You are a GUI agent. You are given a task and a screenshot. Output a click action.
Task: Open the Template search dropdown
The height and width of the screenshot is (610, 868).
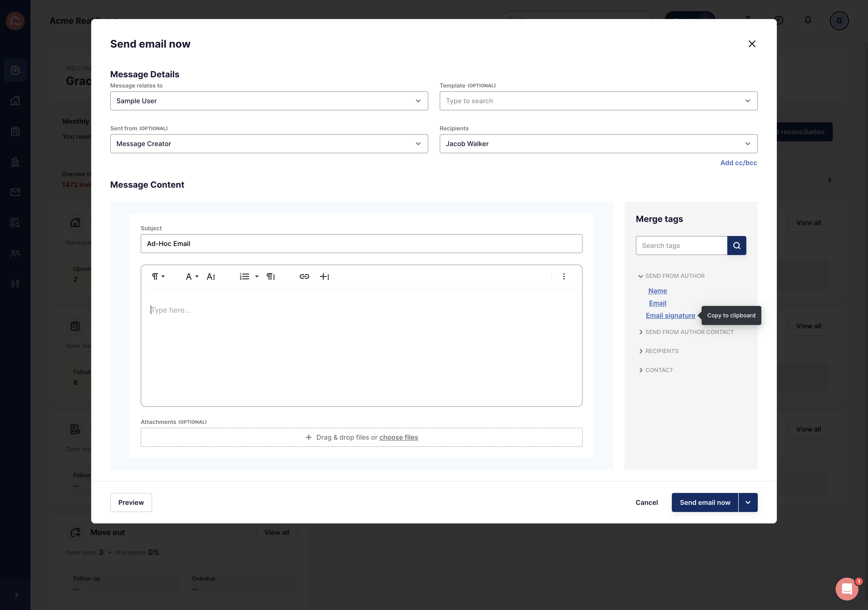point(598,101)
